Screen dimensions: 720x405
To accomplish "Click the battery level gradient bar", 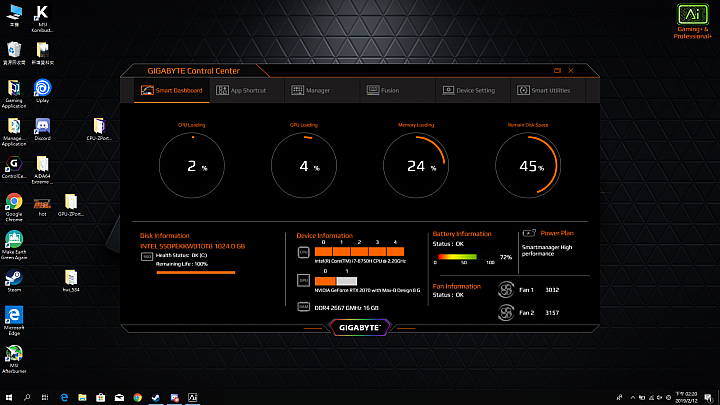I will (x=457, y=257).
